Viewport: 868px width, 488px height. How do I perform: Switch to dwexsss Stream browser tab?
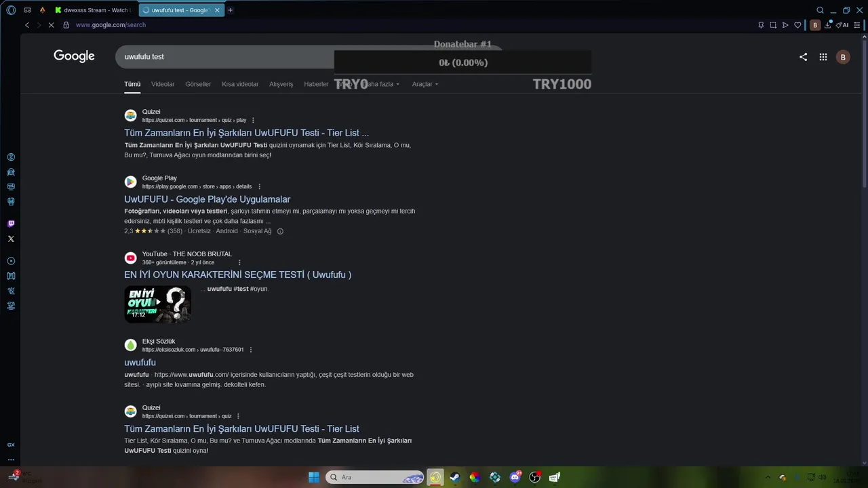click(x=92, y=10)
